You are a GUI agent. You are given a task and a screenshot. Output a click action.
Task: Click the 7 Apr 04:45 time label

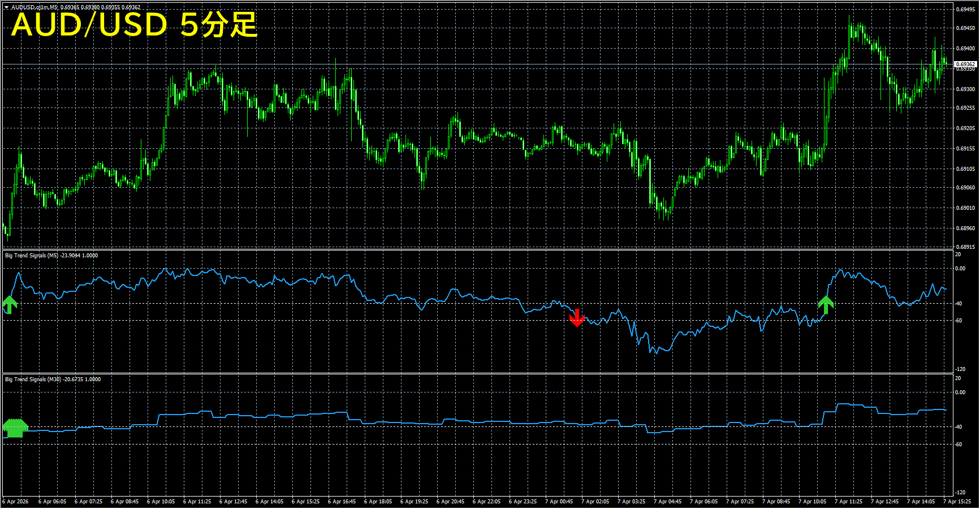pos(667,502)
